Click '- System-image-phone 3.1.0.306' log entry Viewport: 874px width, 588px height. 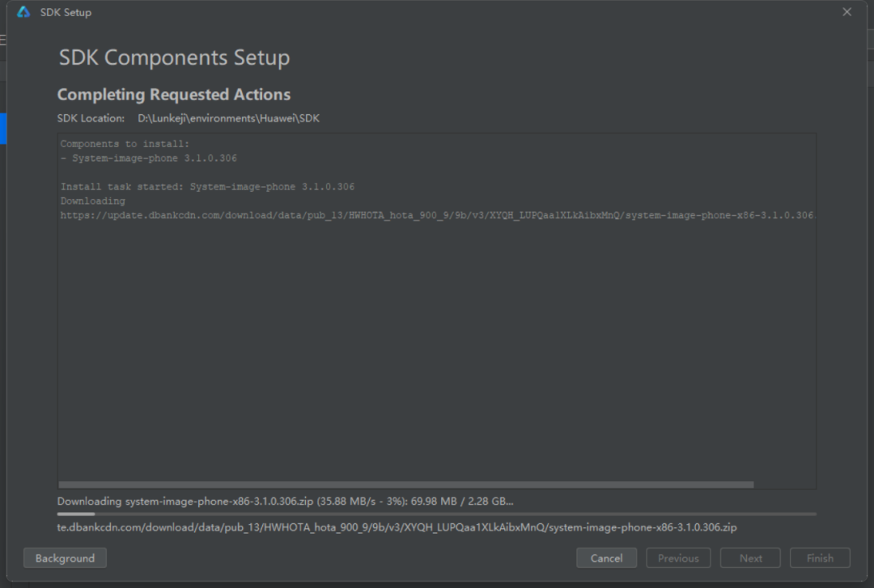pos(149,159)
